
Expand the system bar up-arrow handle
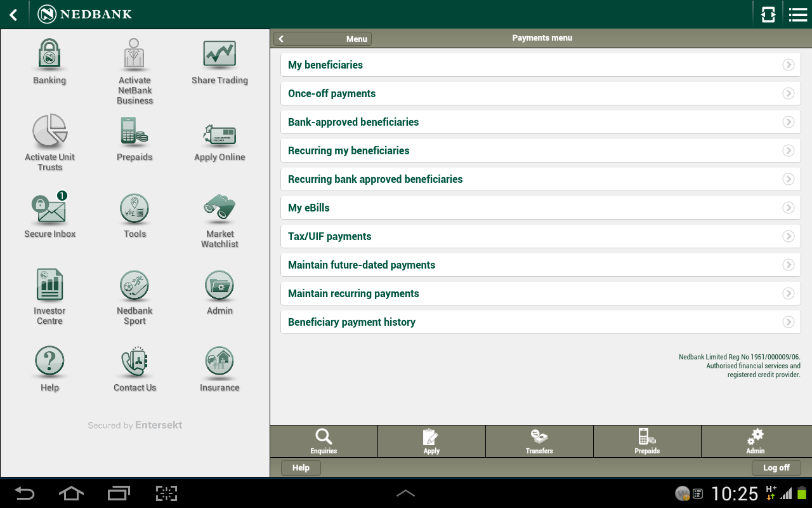tap(405, 493)
